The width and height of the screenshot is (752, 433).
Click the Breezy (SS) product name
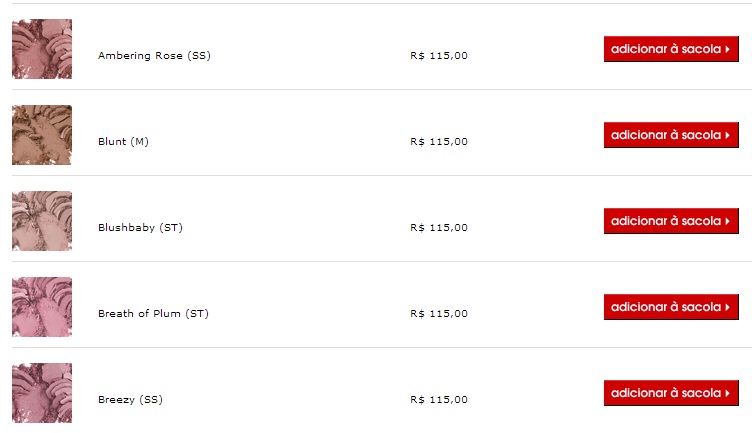(130, 400)
